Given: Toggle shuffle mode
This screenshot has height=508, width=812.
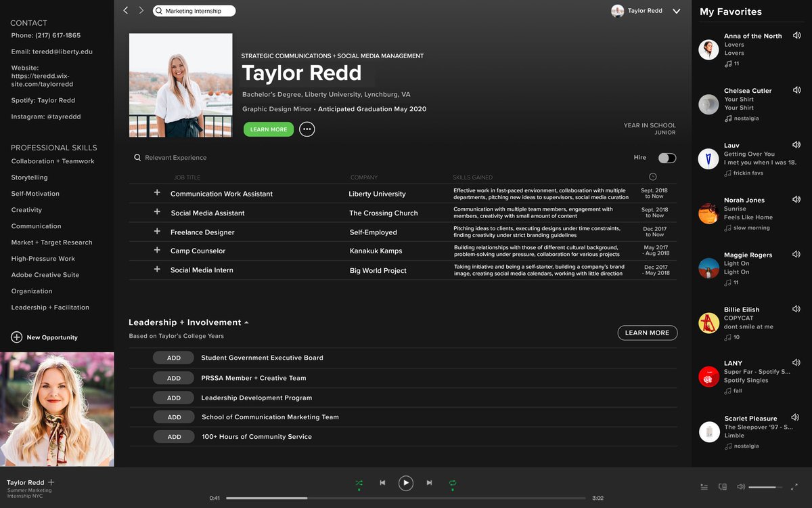Looking at the screenshot, I should [x=359, y=483].
